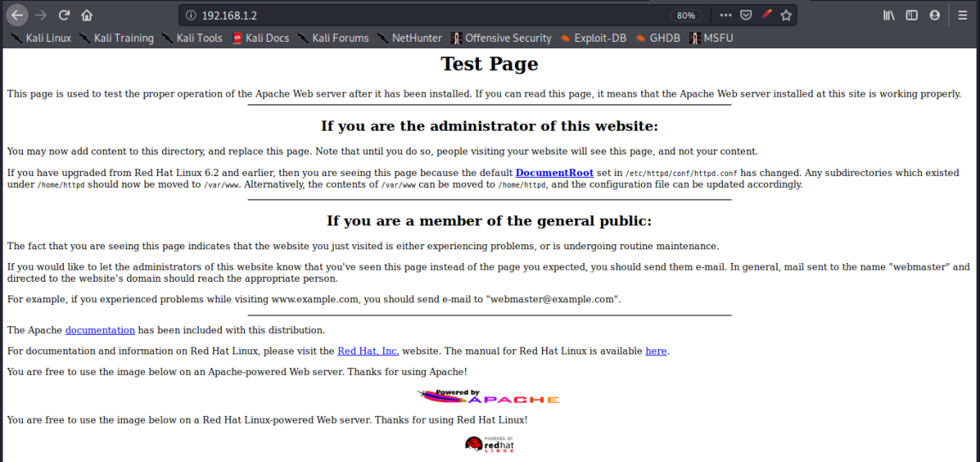Viewport: 980px width, 462px height.
Task: Open page actions three-dots menu
Action: (x=725, y=15)
